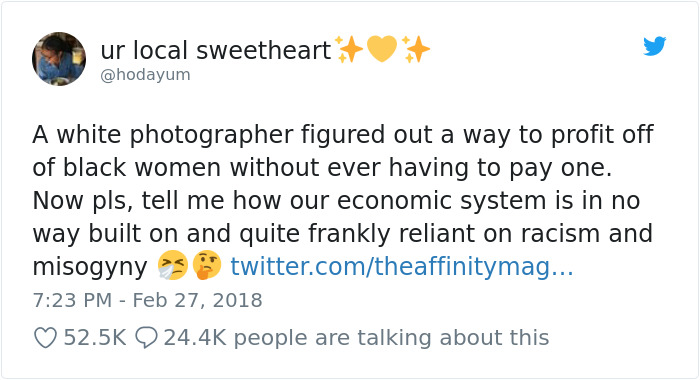Click the word "misogyny" in the tweet
The height and width of the screenshot is (380, 700).
point(90,267)
